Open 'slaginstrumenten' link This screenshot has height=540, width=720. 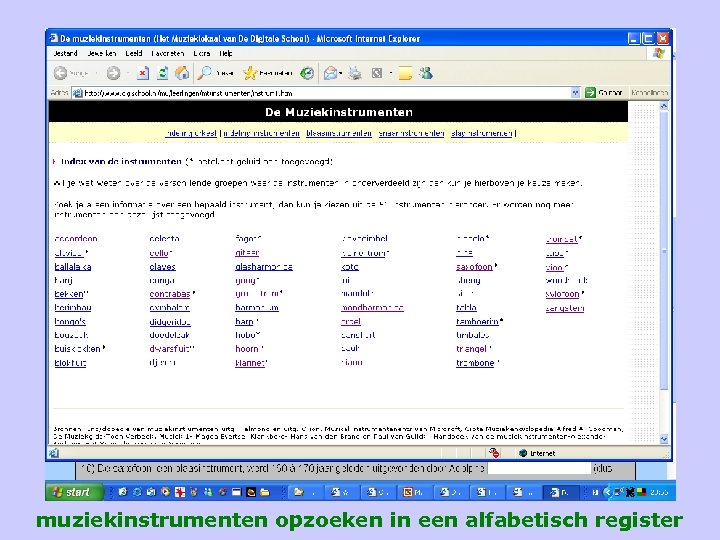point(482,133)
